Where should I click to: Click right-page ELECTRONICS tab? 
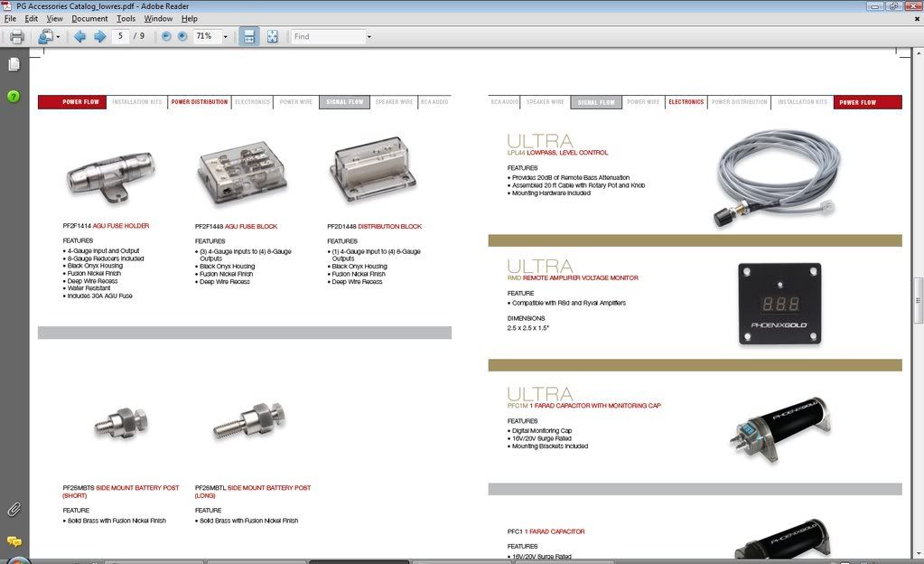pyautogui.click(x=686, y=102)
